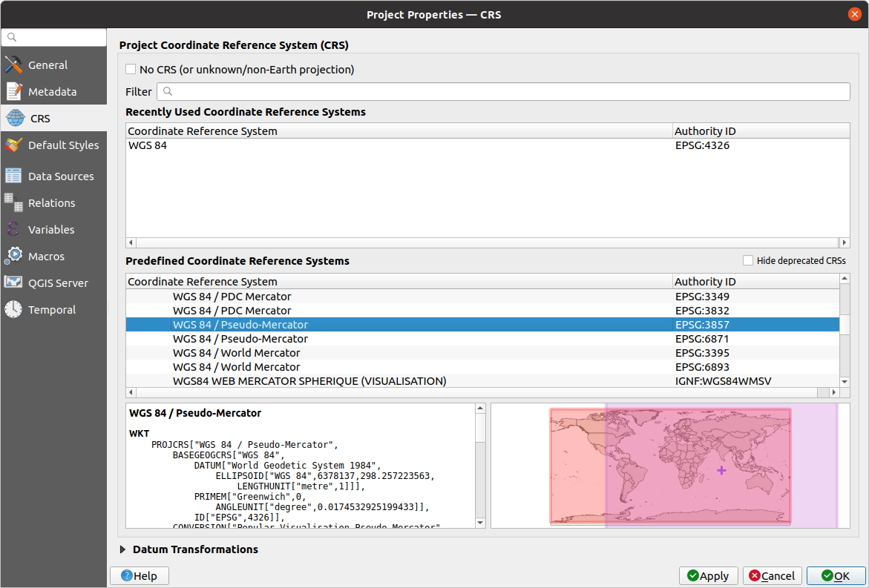Screen dimensions: 869x588
Task: Open the QGIS Server settings tab
Action: [58, 283]
